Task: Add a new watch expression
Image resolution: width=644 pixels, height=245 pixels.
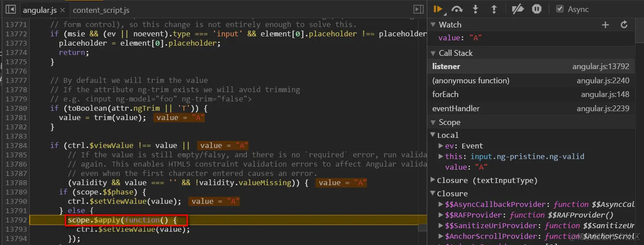Action: [605, 25]
